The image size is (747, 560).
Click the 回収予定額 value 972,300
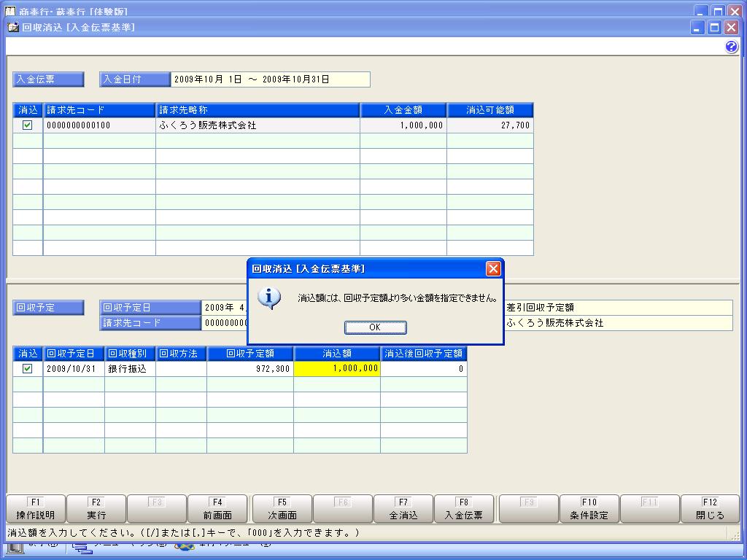[x=250, y=368]
